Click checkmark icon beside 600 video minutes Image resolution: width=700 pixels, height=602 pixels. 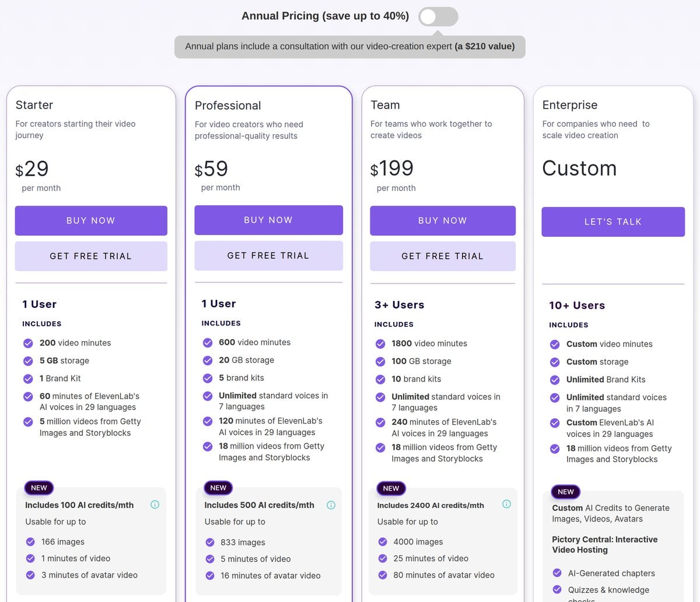point(208,342)
